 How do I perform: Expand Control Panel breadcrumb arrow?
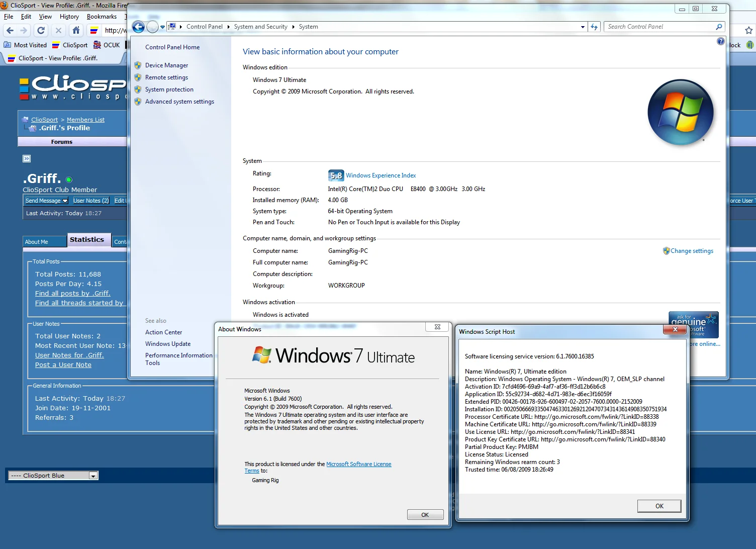(229, 27)
